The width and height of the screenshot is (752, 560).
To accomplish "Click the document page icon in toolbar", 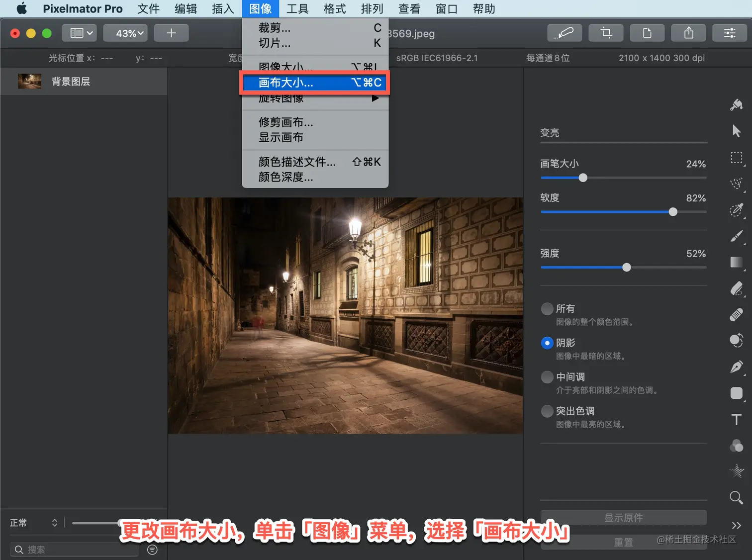I will [647, 33].
